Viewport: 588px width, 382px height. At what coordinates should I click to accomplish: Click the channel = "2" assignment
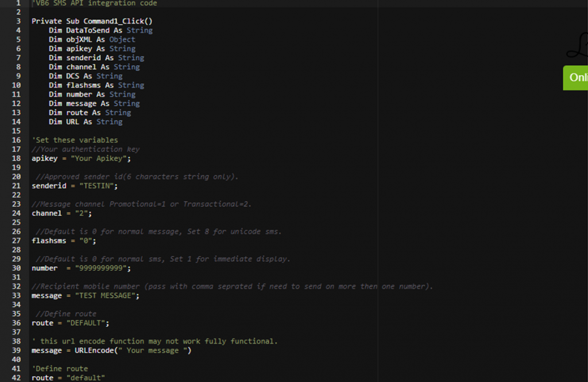[61, 213]
